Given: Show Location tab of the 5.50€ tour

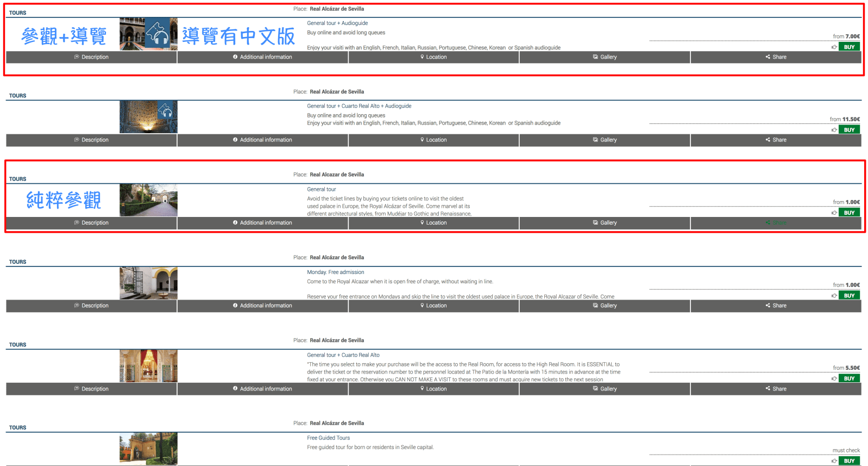Looking at the screenshot, I should coord(433,389).
